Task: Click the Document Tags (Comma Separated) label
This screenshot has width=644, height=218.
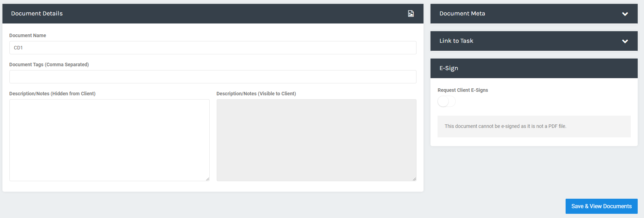Action: pos(49,64)
